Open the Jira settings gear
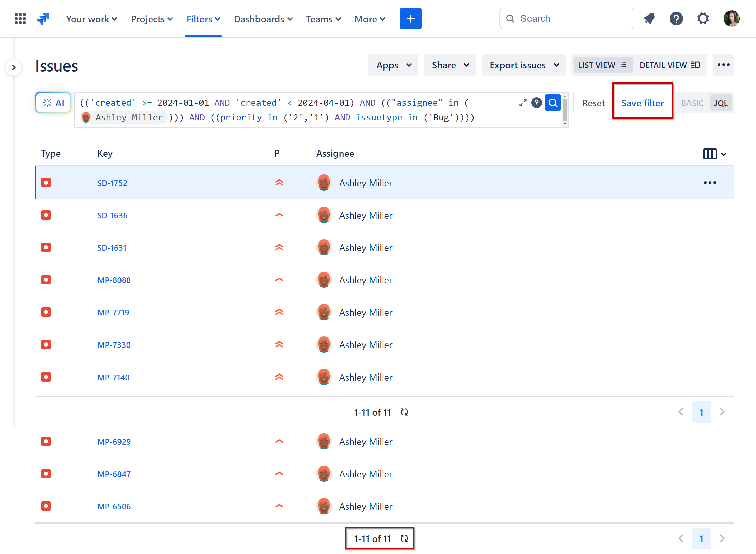Screen dimensions: 756x554 703,19
